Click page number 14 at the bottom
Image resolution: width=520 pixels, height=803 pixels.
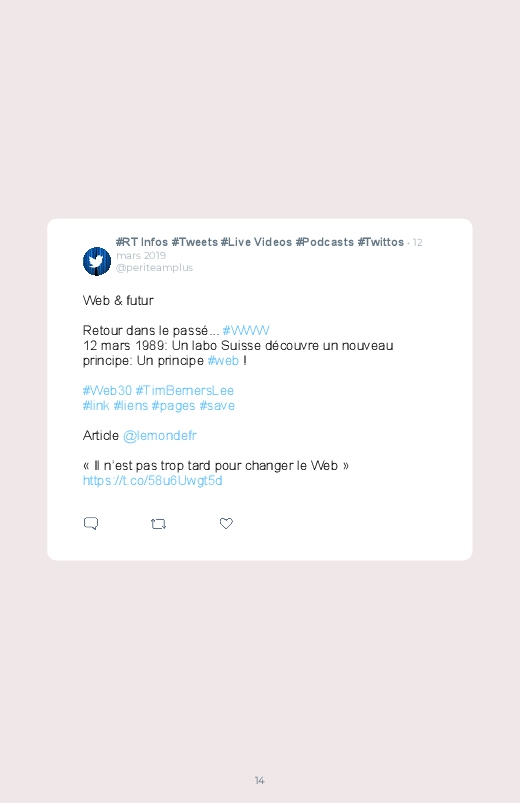pos(260,780)
